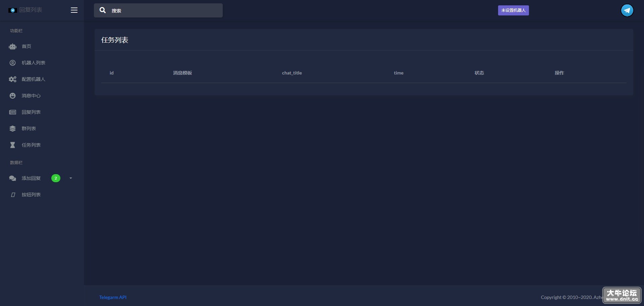The height and width of the screenshot is (306, 644).
Task: Click the 状态 column header
Action: click(479, 73)
